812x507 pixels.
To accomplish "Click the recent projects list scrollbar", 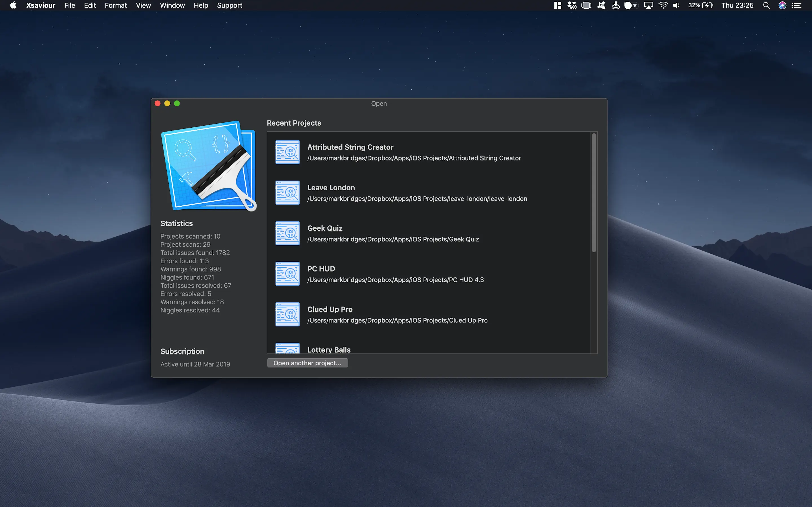I will tap(593, 193).
